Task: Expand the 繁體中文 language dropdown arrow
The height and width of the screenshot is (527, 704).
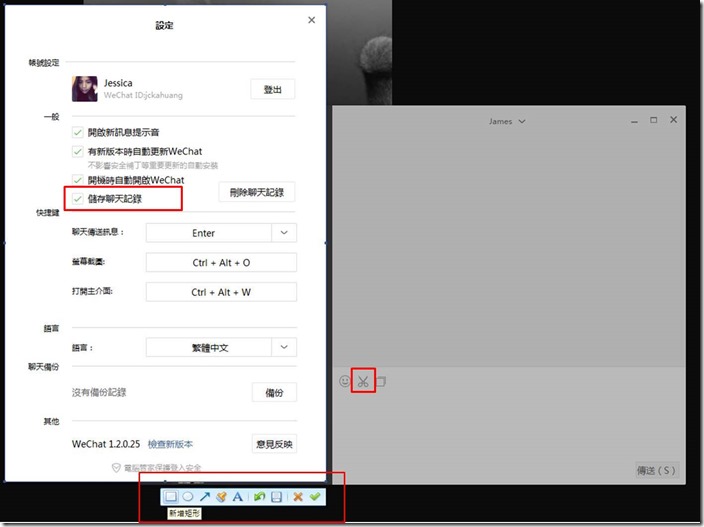Action: coord(284,347)
